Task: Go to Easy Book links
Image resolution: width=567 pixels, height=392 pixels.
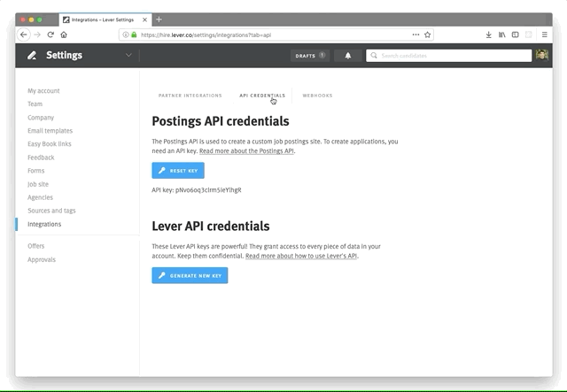Action: click(50, 144)
